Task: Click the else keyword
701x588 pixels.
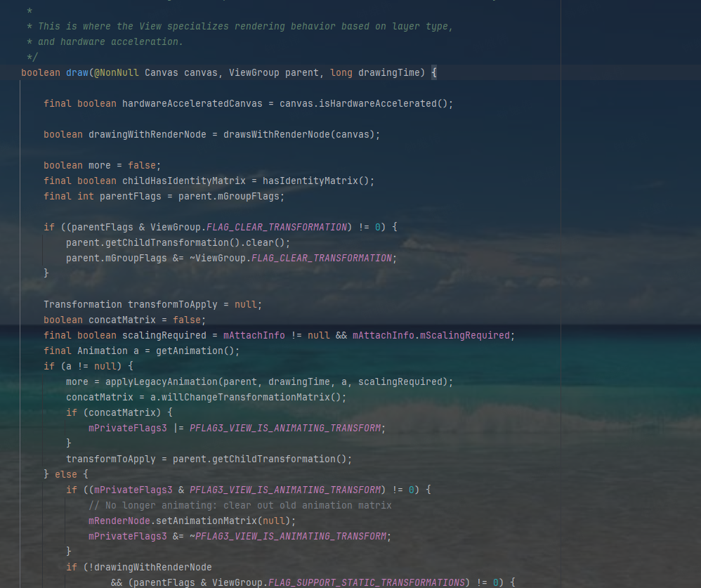Action: pyautogui.click(x=66, y=474)
